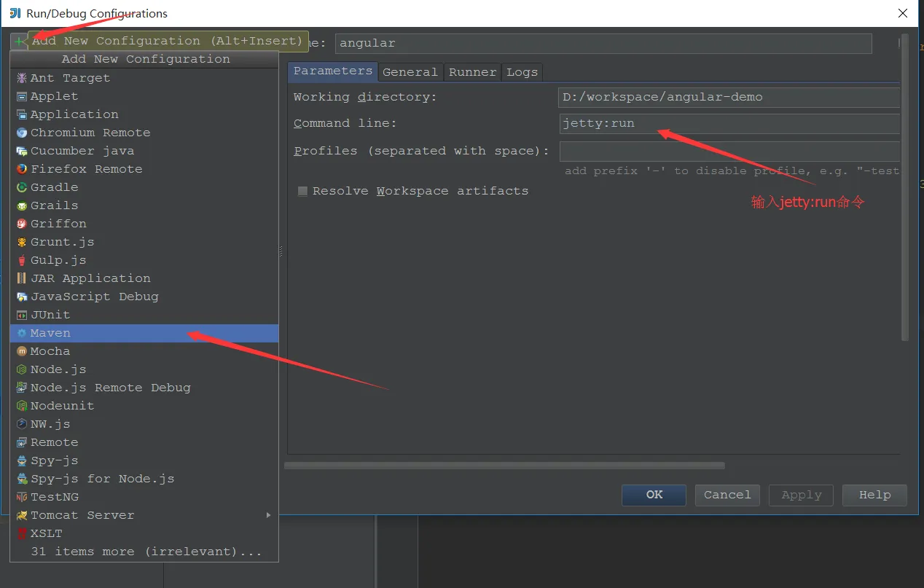This screenshot has height=588, width=924.
Task: Click the "Run/Debug Configurations" title text
Action: click(97, 13)
